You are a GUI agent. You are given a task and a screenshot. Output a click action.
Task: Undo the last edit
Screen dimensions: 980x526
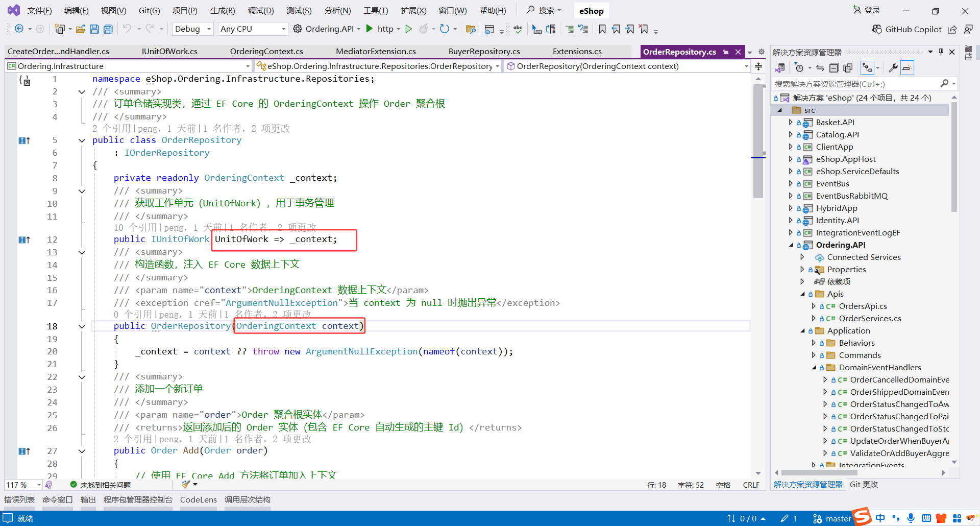click(128, 29)
